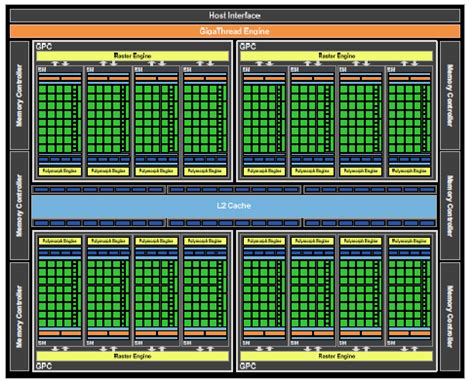Screen dimensions: 474x381
Task: Click the fourth SM's Polymorph Engine in the lower-left GPC
Action: (205, 241)
